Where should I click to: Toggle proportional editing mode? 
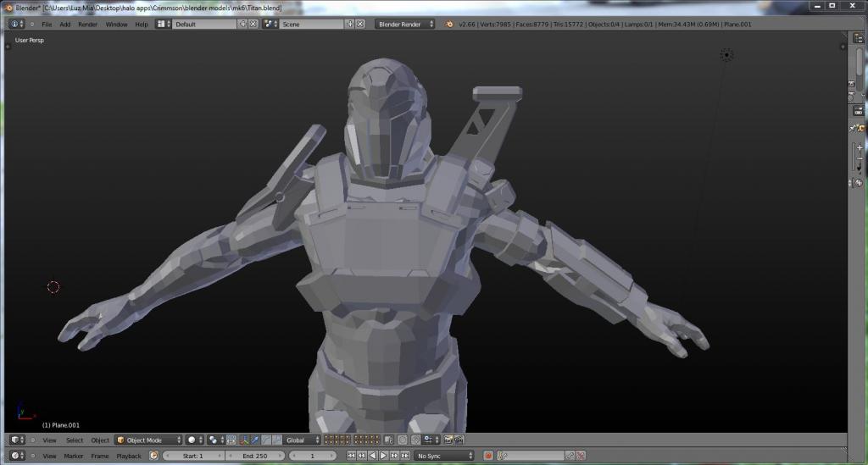coord(403,440)
